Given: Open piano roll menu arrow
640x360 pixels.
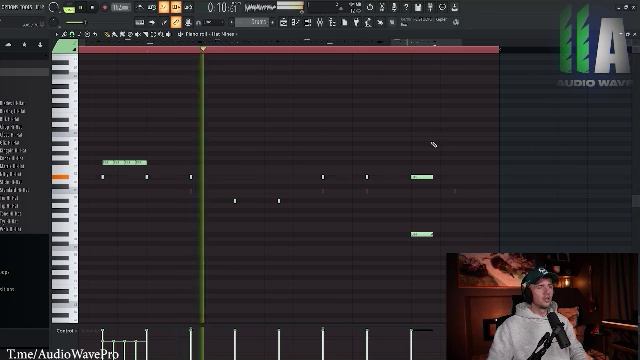Looking at the screenshot, I should [x=57, y=35].
